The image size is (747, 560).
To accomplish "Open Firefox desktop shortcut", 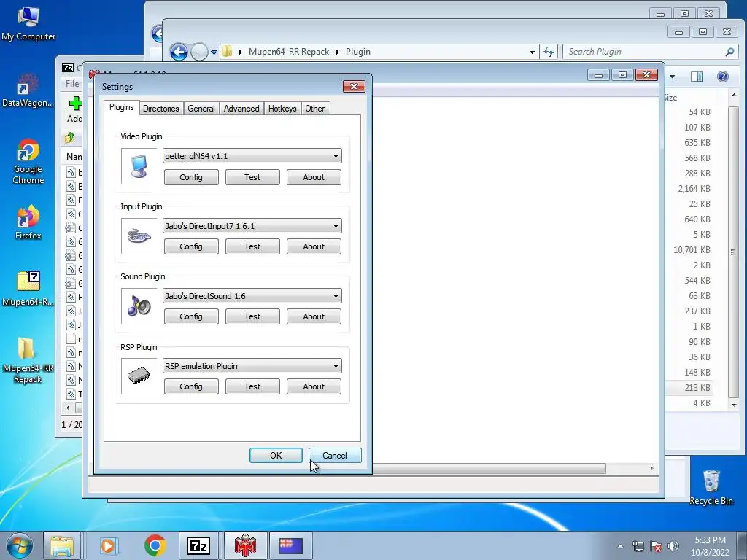I will coord(28,222).
